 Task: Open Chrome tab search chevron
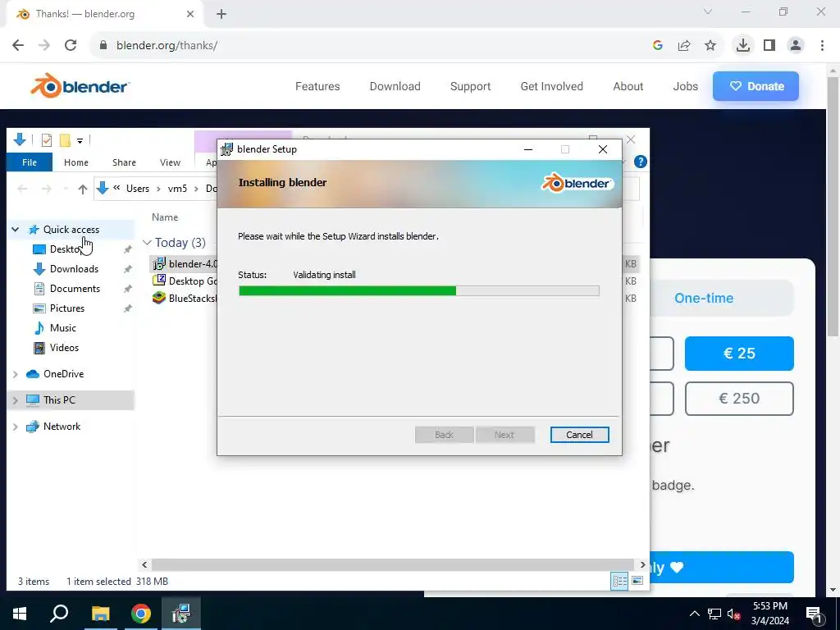point(708,11)
